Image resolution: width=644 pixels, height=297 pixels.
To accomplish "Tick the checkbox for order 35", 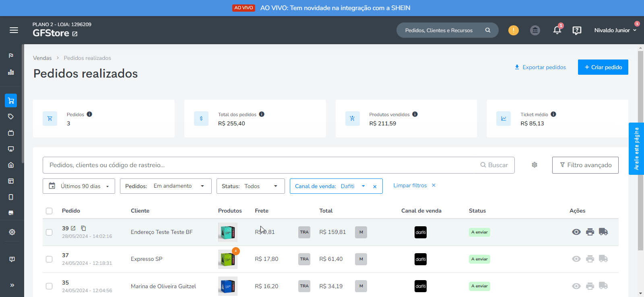I will (49, 286).
